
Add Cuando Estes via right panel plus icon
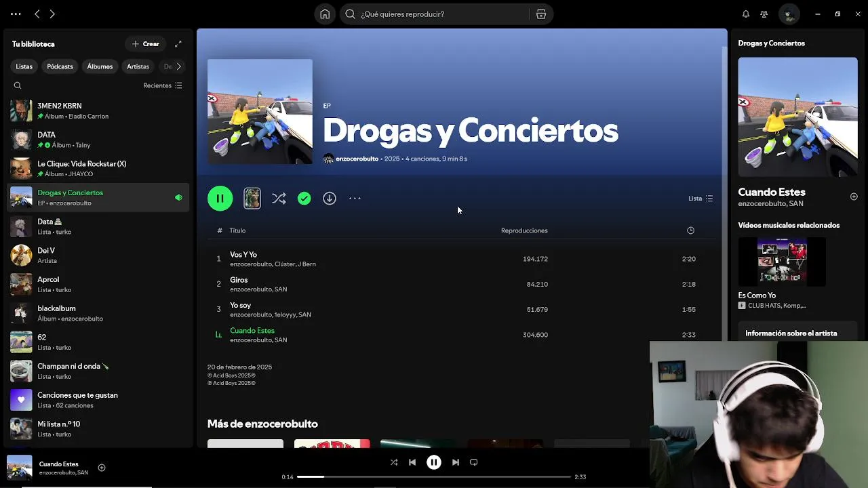point(854,197)
